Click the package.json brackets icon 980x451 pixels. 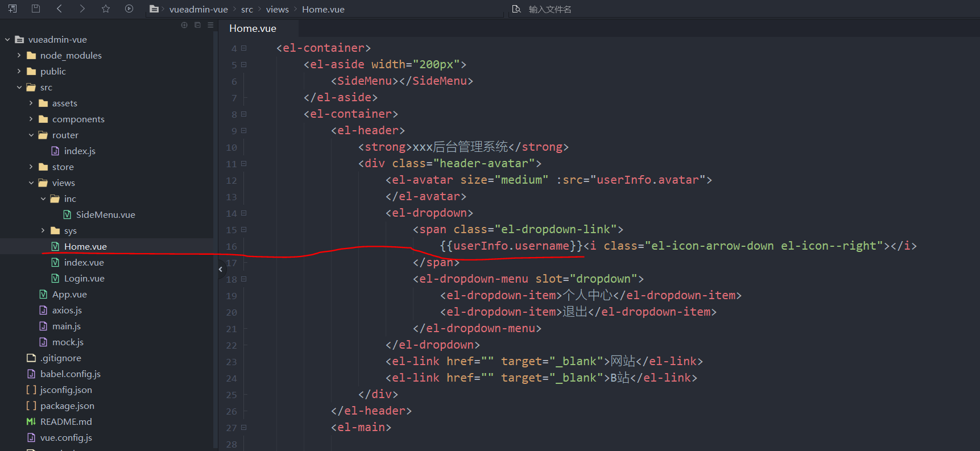pos(31,406)
